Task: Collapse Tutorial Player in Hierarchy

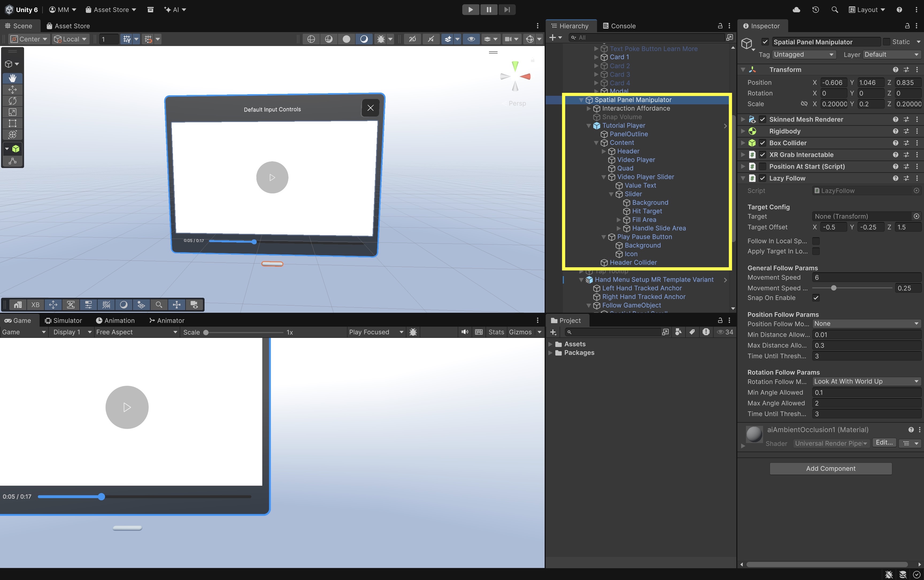Action: click(x=588, y=126)
